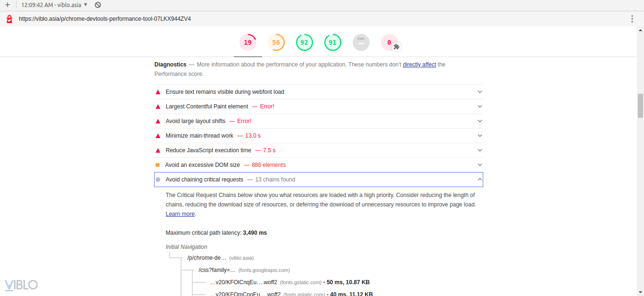Select the SEO score gauge 91
Screen dimensions: 644x296
coord(332,42)
